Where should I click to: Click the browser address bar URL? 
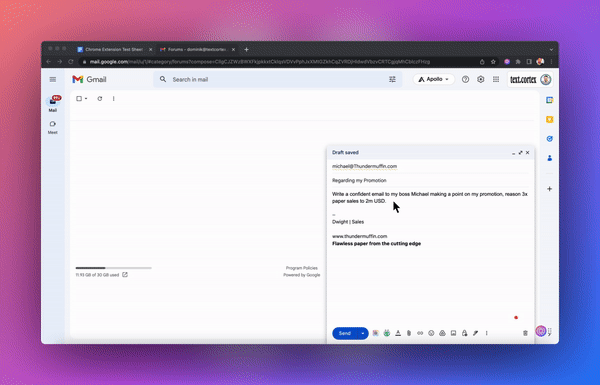click(x=260, y=62)
